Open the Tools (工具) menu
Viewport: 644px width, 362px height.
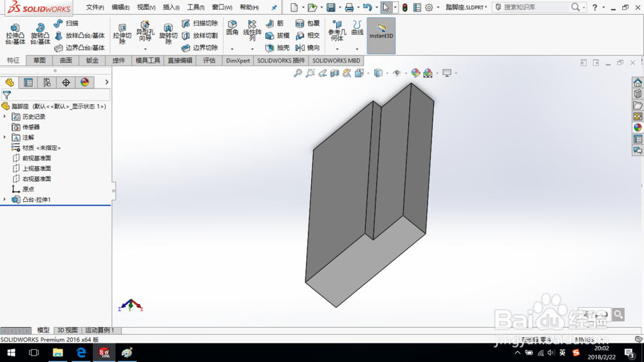click(196, 7)
